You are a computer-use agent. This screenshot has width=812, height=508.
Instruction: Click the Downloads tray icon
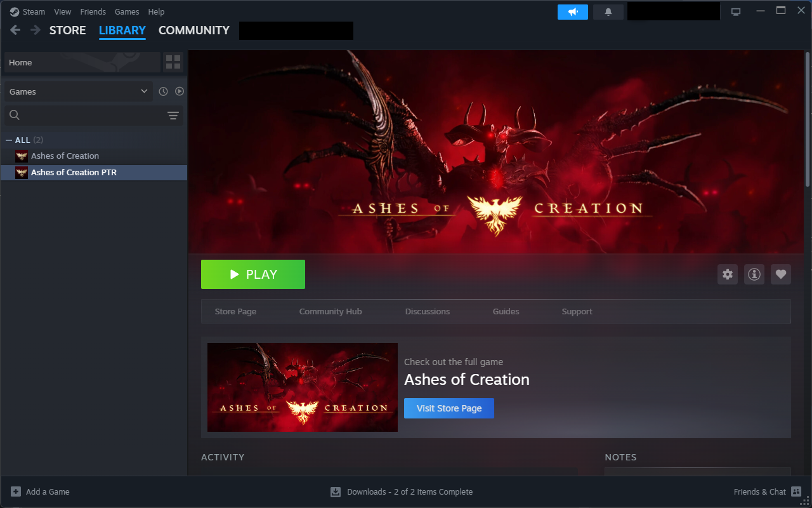[x=336, y=491]
